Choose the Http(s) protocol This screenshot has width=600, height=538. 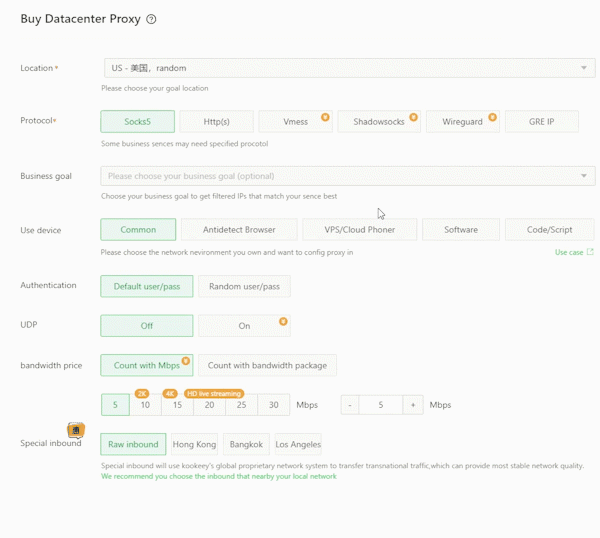click(216, 122)
